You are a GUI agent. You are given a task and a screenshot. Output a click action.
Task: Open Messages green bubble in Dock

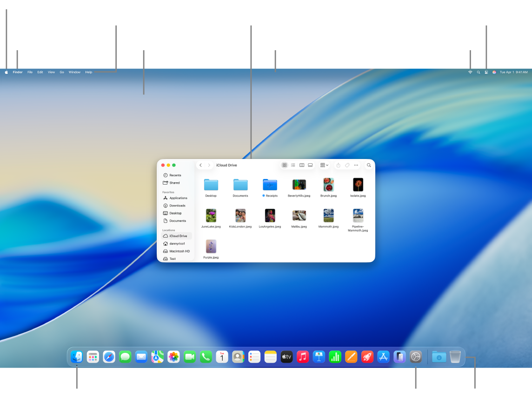125,357
